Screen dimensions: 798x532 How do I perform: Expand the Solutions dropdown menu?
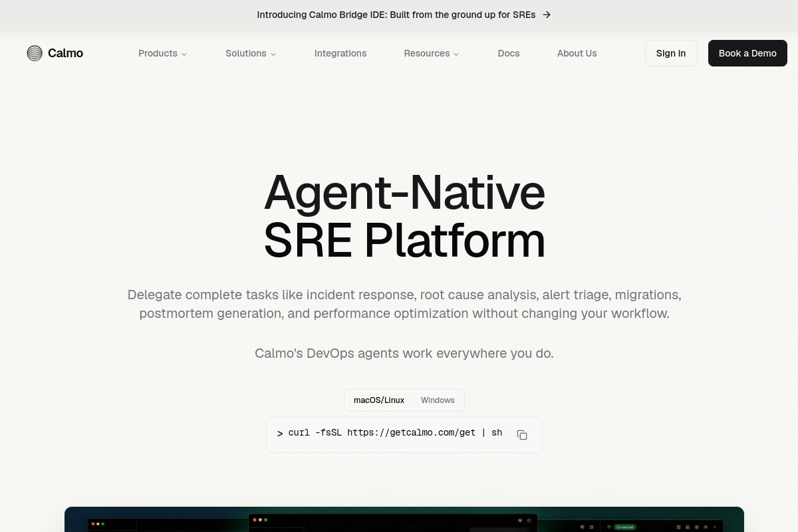251,53
